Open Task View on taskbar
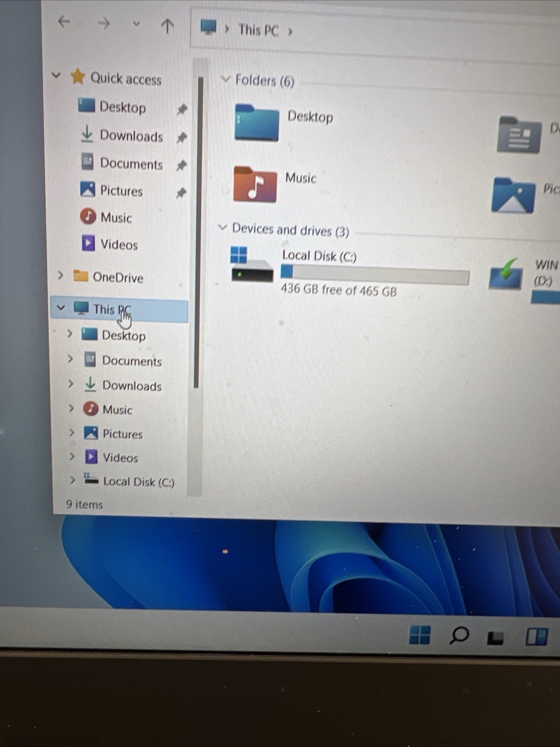Screen dimensions: 560x747 pyautogui.click(x=495, y=638)
